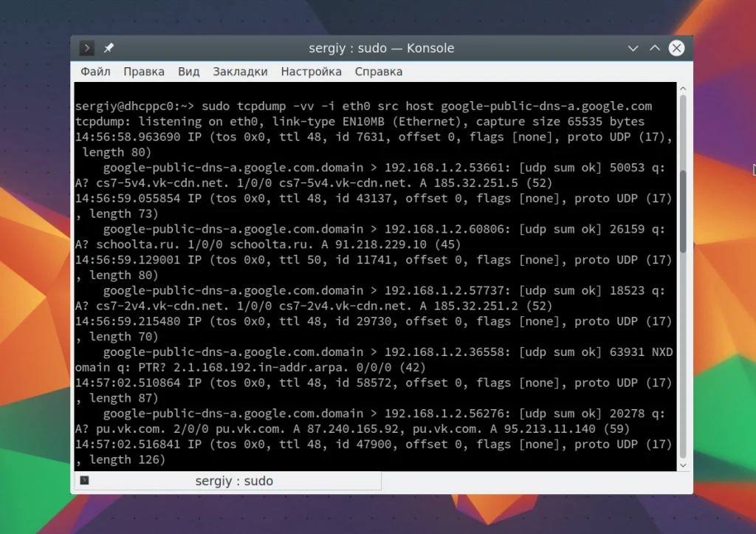Click the desktop wallpaper outside Konsole
The height and width of the screenshot is (534, 756).
(x=34, y=290)
